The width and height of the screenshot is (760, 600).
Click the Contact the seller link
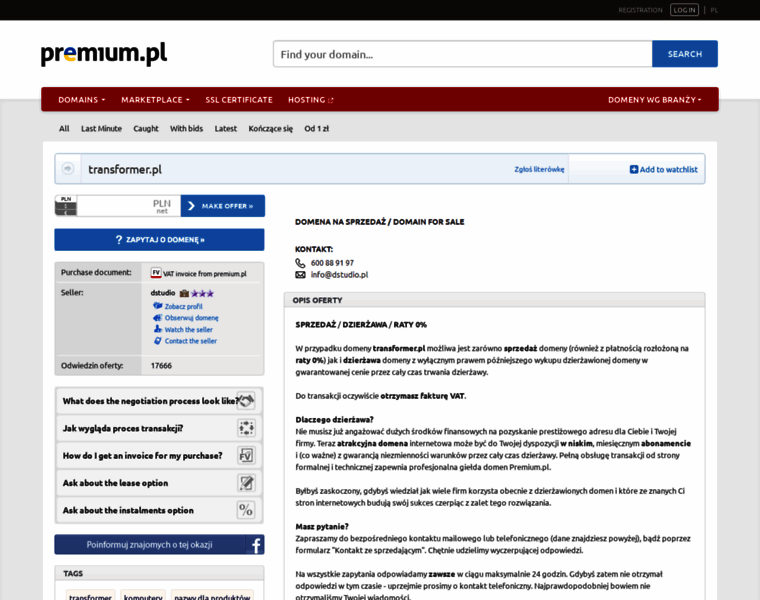[x=190, y=341]
